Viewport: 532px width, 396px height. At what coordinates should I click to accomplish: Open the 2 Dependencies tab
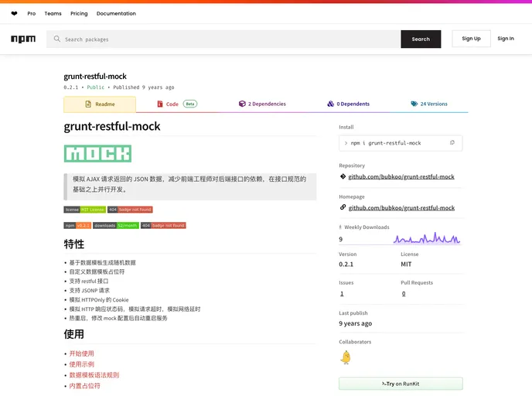262,104
